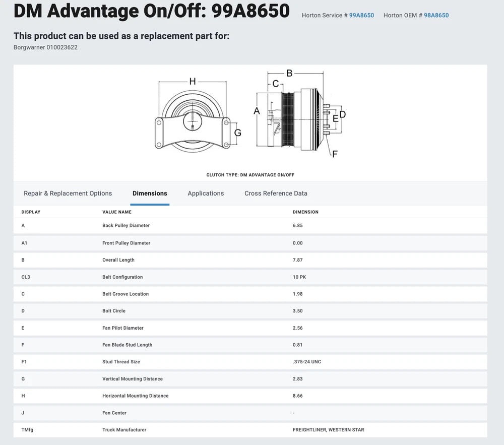Viewport: 504px width, 445px height.
Task: Click the DIMENSION column header
Action: click(x=305, y=212)
